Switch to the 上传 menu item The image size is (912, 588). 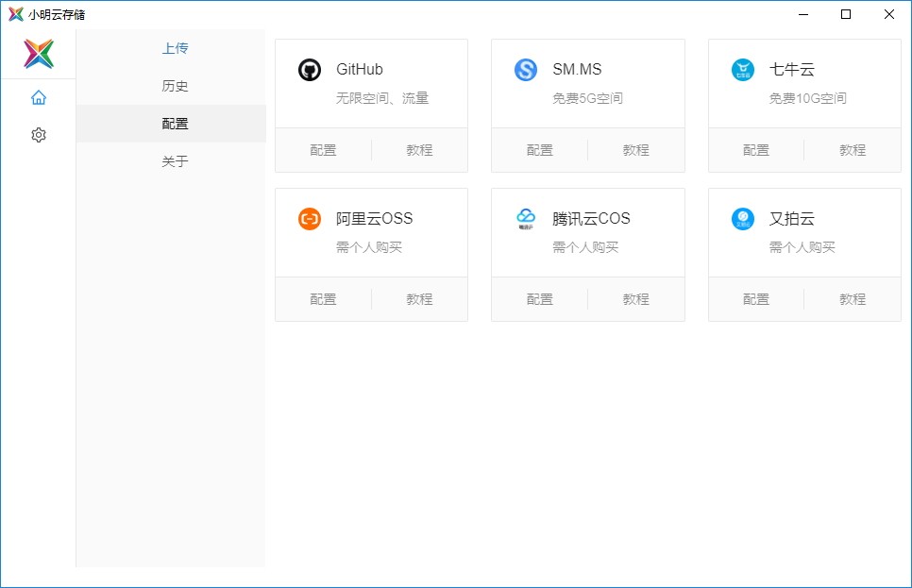175,48
